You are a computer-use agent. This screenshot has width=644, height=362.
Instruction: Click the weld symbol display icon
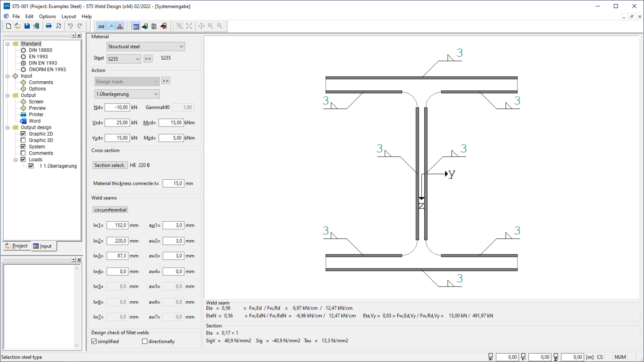pos(110,26)
